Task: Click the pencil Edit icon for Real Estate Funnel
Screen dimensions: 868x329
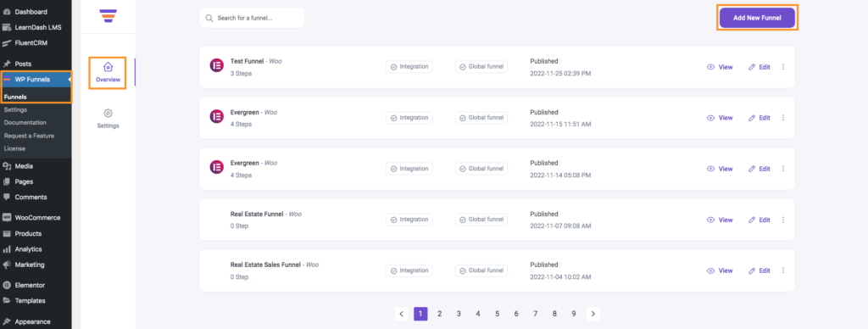Action: tap(752, 220)
